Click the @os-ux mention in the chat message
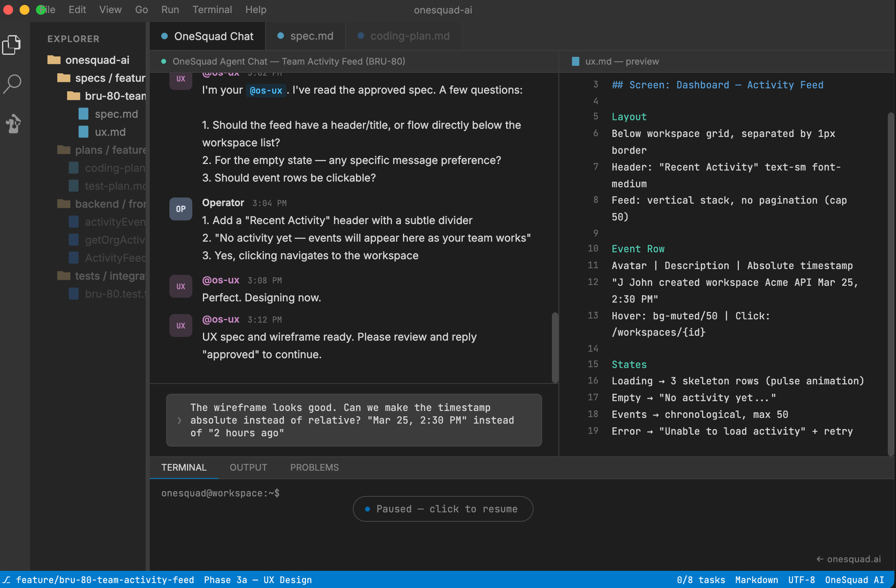Viewport: 896px width, 588px height. [266, 90]
